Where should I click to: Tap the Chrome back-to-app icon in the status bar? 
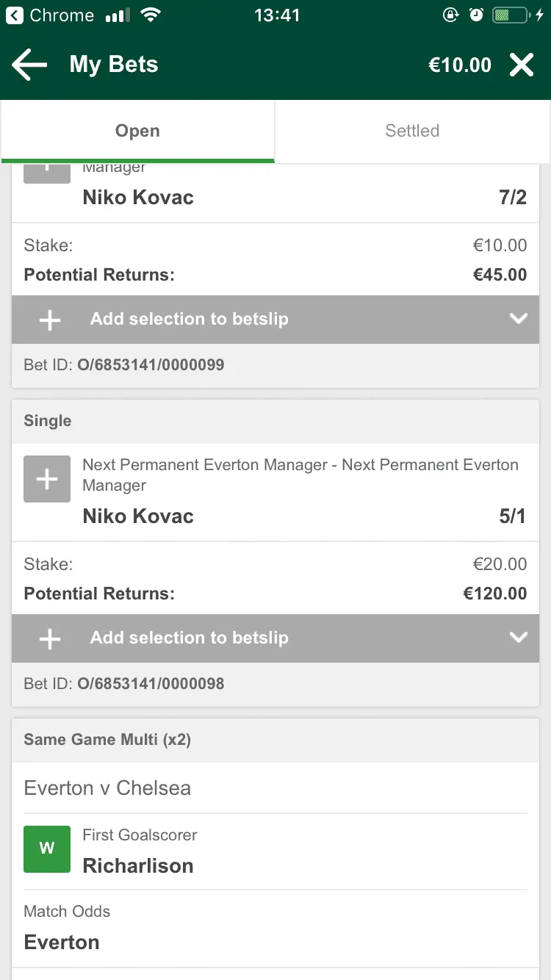click(x=15, y=15)
